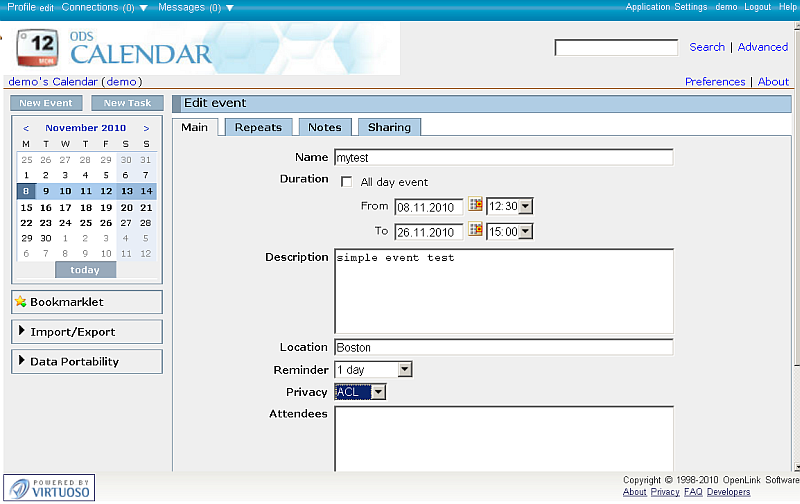Open the Preferences link
The height and width of the screenshot is (504, 800).
[x=715, y=82]
